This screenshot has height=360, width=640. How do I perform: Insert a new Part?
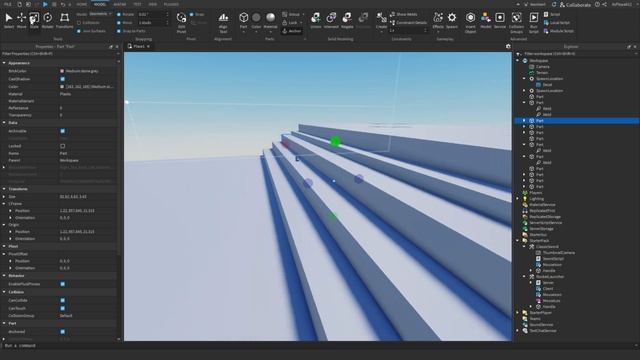[x=244, y=20]
